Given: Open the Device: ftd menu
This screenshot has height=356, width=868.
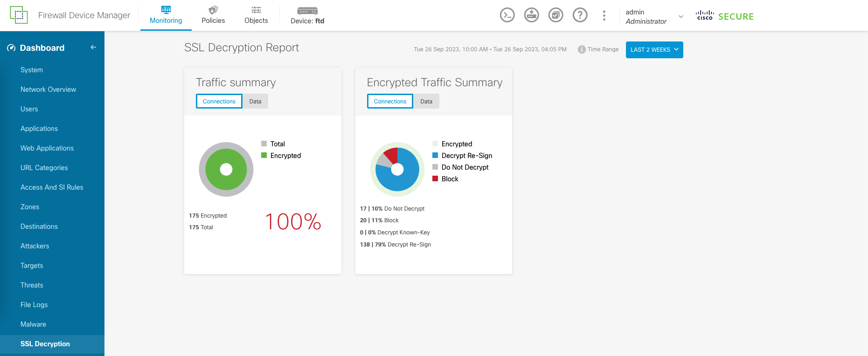Looking at the screenshot, I should click(307, 15).
